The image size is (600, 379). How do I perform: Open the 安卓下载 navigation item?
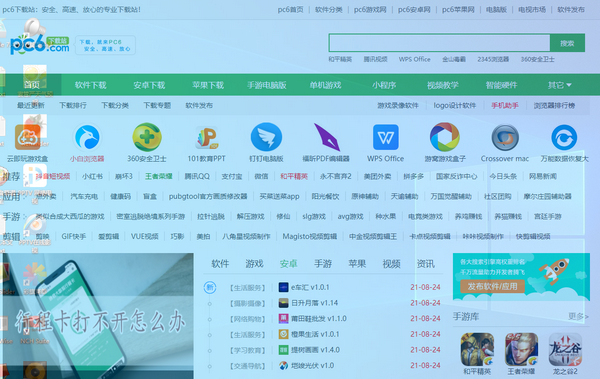[x=149, y=85]
